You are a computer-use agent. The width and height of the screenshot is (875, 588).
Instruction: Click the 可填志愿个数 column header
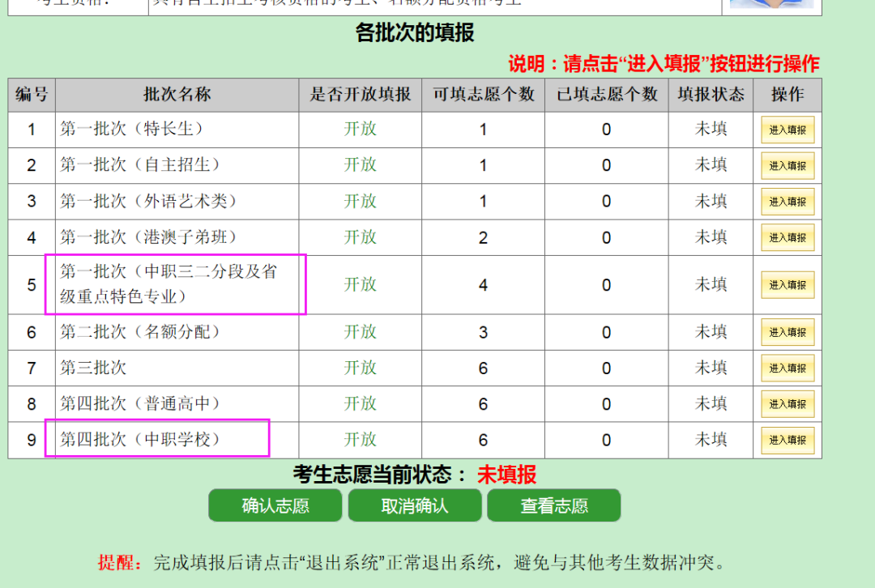(x=483, y=94)
